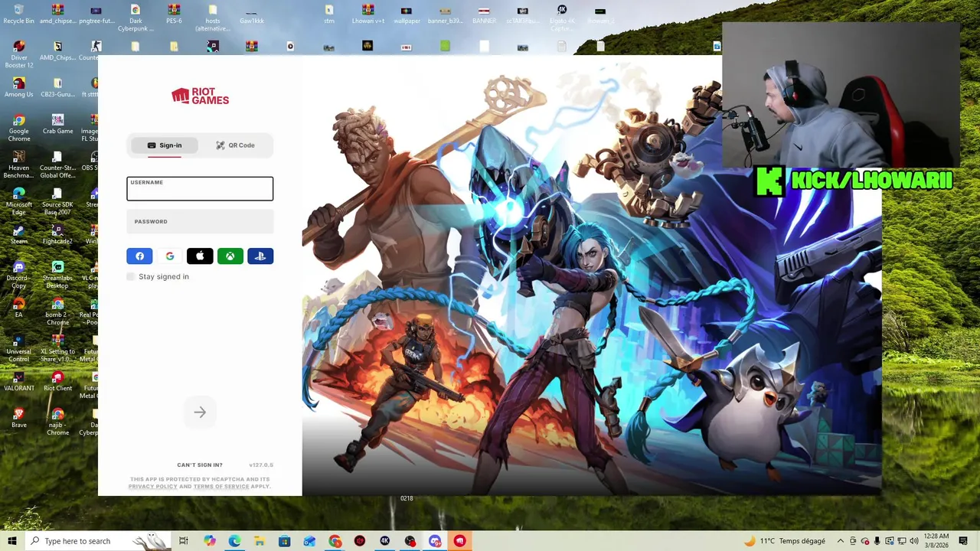The image size is (980, 551).
Task: Open Copilot from the taskbar
Action: point(210,541)
